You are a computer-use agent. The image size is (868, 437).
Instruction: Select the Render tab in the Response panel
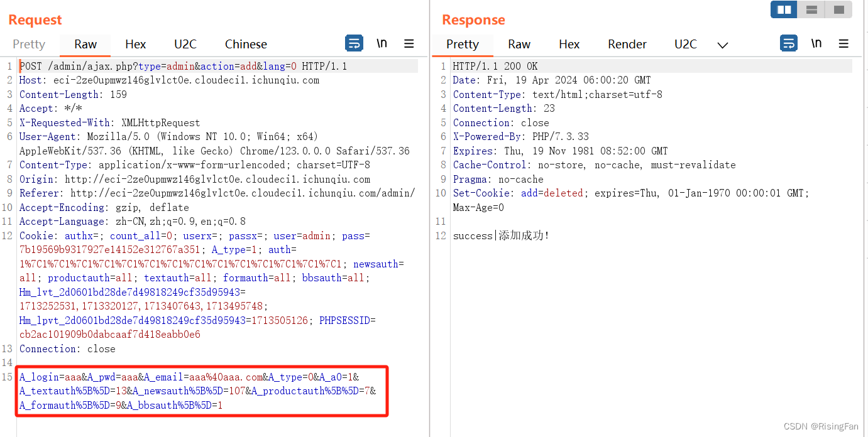click(x=627, y=44)
